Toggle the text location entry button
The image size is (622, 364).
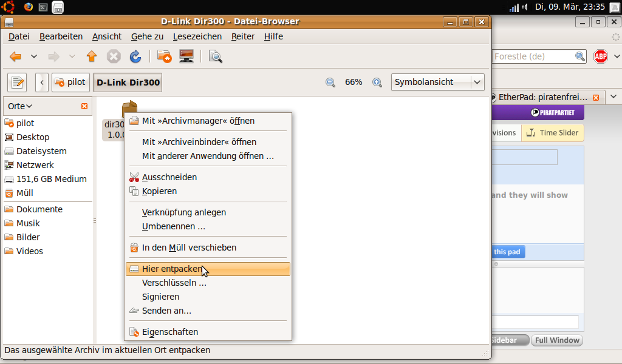tap(18, 82)
